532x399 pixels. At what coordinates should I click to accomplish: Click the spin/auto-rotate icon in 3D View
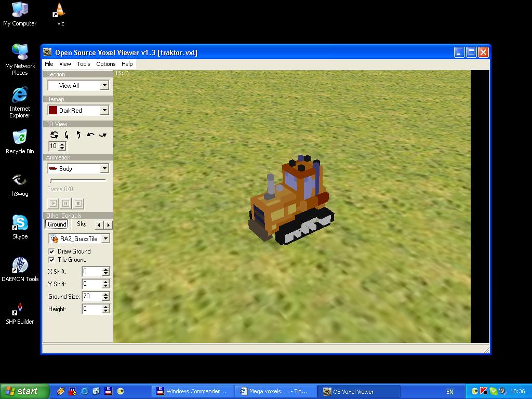[x=54, y=135]
